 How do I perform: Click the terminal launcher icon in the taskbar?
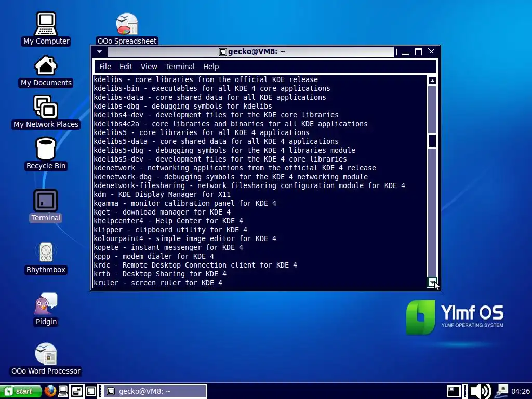point(91,391)
